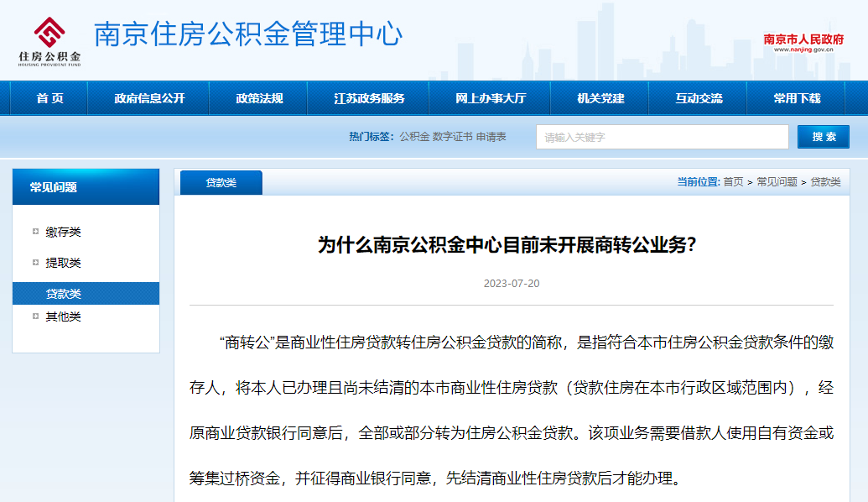
Task: Open 网上办事大厅 menu item
Action: pos(491,98)
